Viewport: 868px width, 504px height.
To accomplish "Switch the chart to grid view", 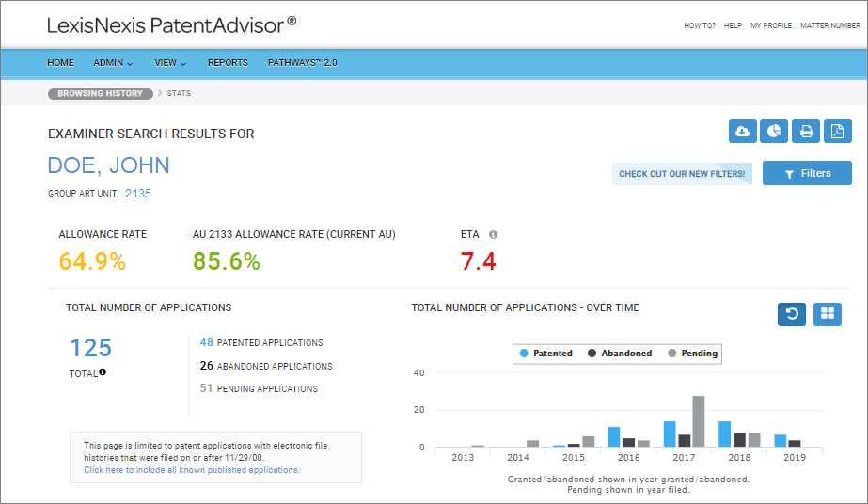I will [x=827, y=314].
